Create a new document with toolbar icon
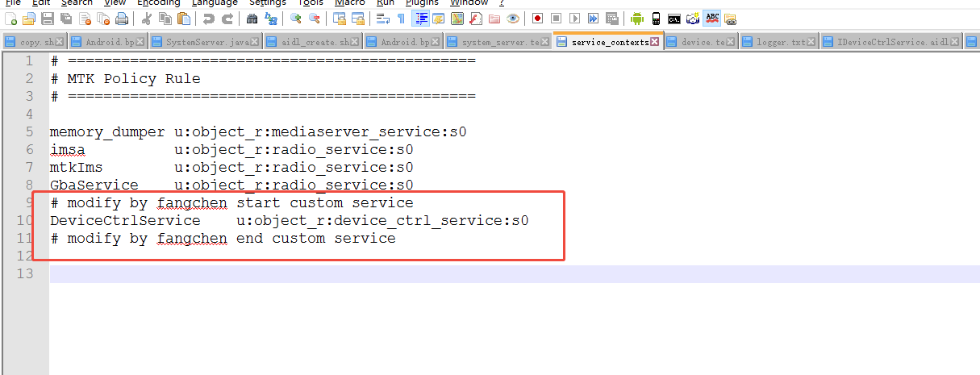Screen dimensions: 980x375 11,18
